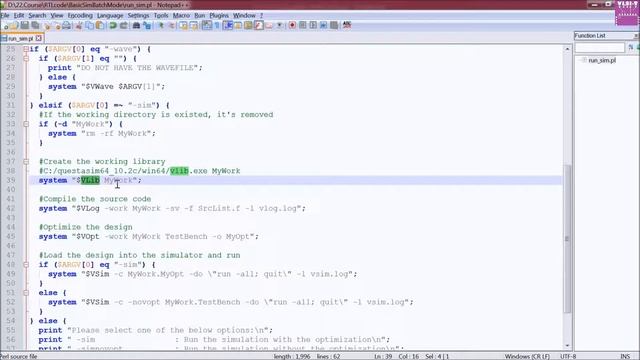Toggle show all characters symbol
Screen dimensions: 640x360
pos(217,25)
